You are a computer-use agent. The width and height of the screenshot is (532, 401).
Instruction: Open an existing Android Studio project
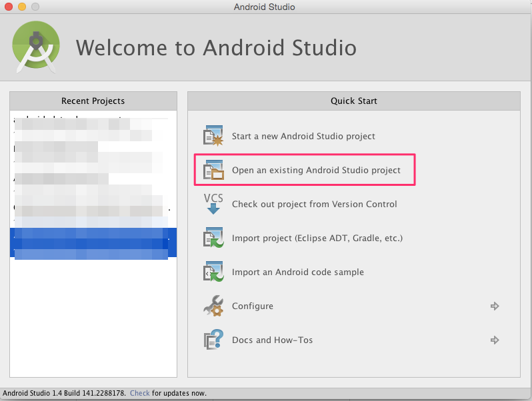click(316, 170)
